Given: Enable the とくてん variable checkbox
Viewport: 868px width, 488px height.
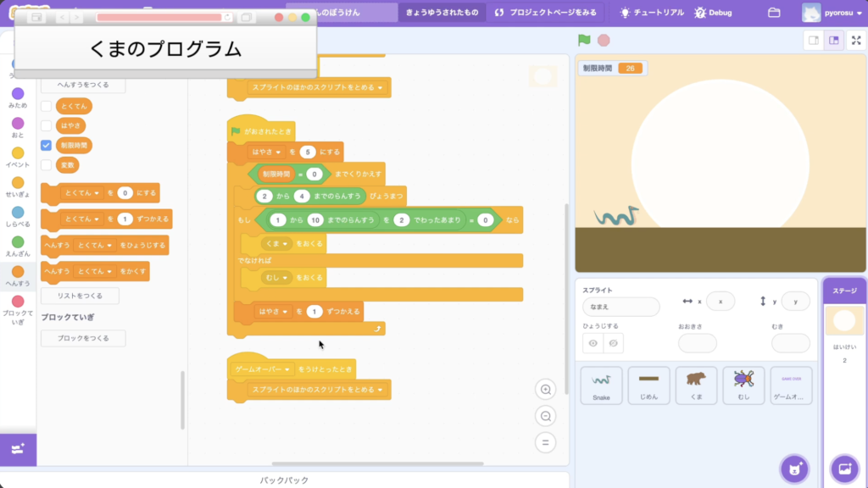Looking at the screenshot, I should click(x=47, y=106).
